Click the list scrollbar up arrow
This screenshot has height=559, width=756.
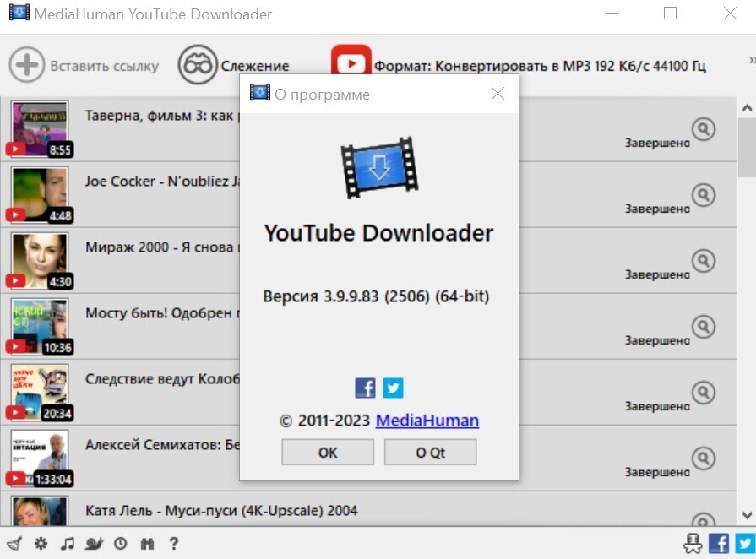pos(747,108)
